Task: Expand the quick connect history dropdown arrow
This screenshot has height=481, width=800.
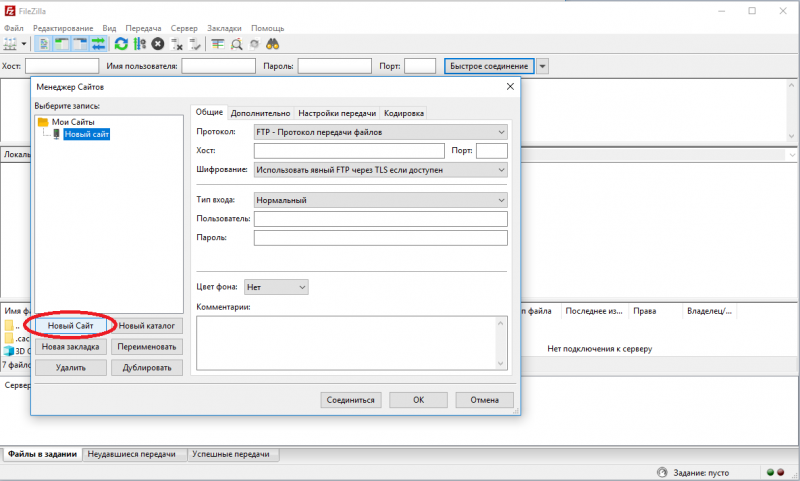Action: pos(542,66)
